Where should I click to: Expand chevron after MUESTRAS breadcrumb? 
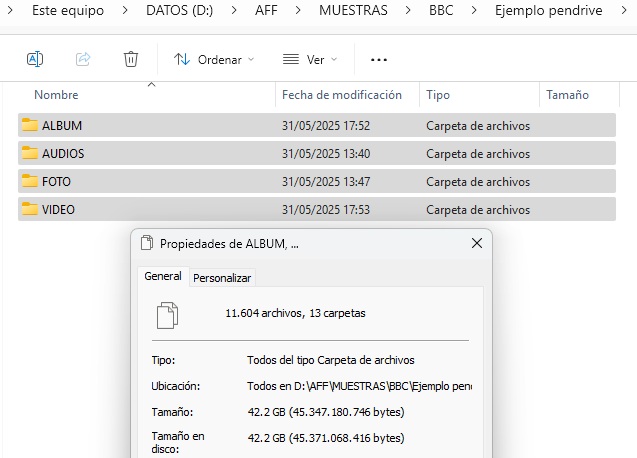tap(408, 11)
